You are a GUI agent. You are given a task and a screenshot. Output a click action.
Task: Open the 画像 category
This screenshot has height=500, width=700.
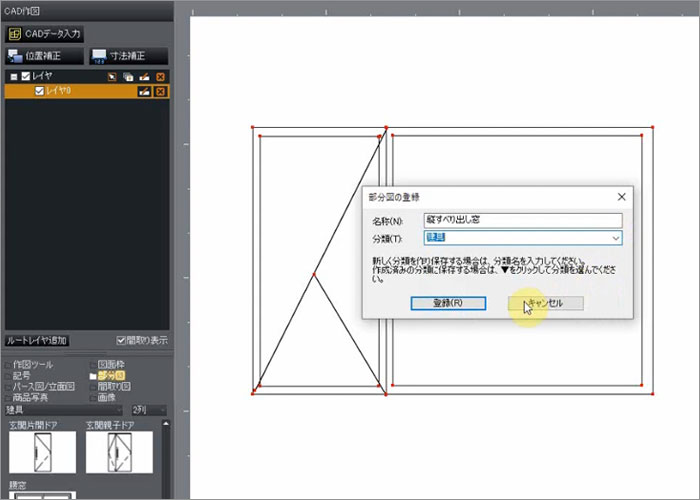point(103,397)
